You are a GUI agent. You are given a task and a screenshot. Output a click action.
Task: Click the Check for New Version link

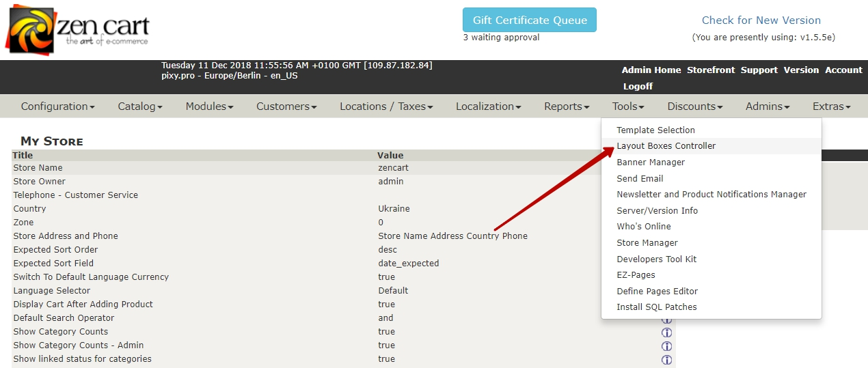coord(761,20)
